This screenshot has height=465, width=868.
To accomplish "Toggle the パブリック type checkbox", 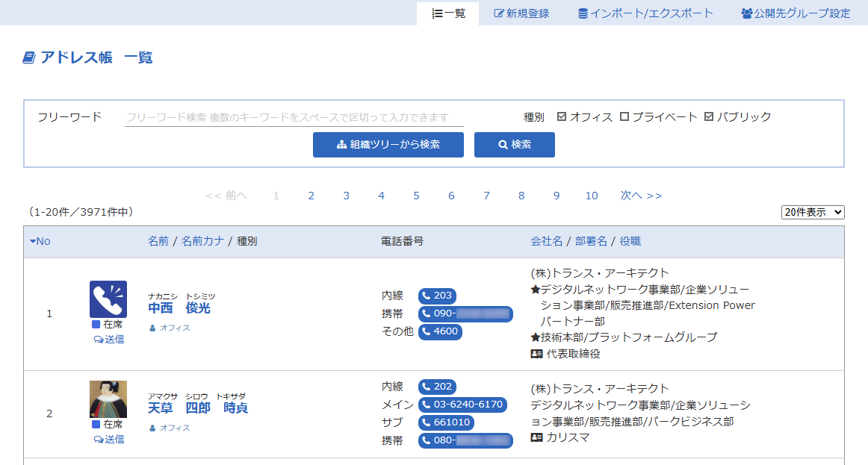I will click(710, 116).
